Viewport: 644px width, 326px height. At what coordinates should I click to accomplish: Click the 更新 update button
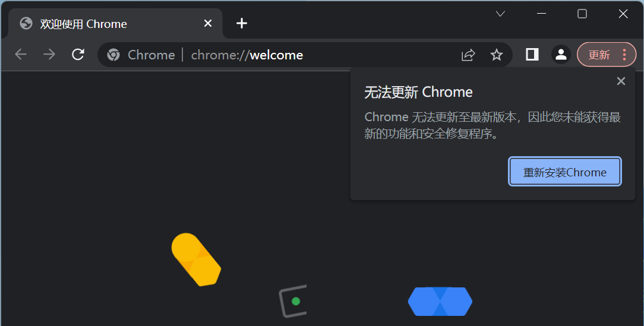coord(599,55)
